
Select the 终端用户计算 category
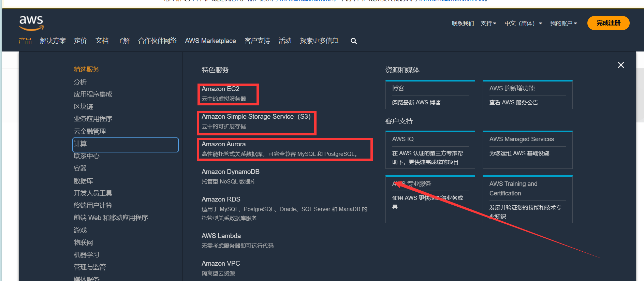[93, 205]
